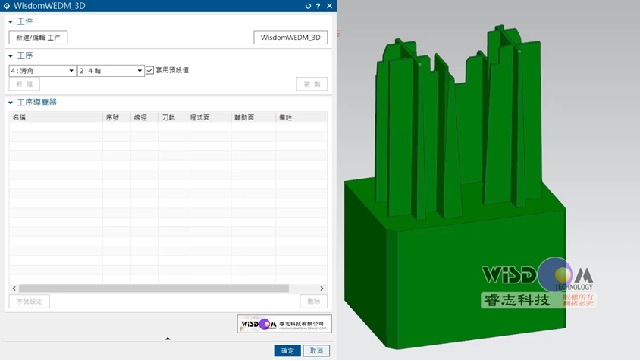Collapse the 工件 section

point(11,22)
